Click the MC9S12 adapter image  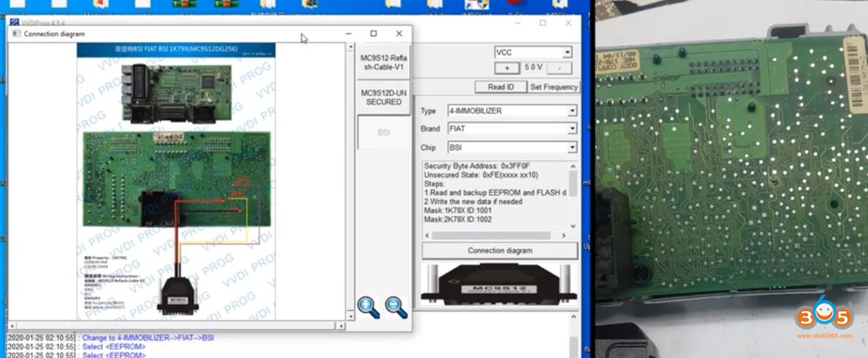pos(499,285)
